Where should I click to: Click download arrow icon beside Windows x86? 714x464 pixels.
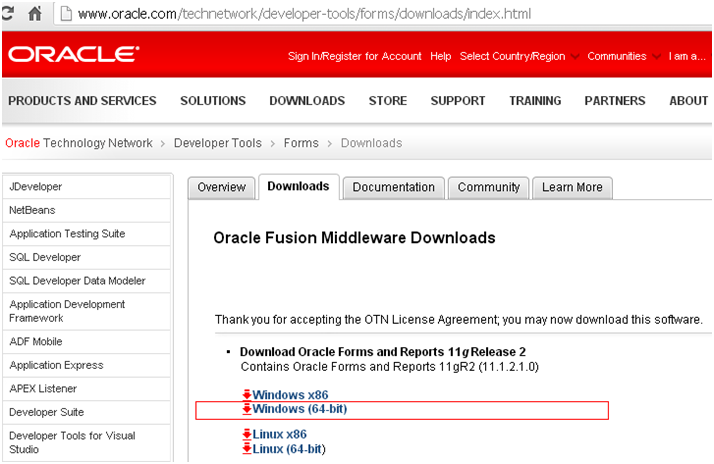[247, 395]
